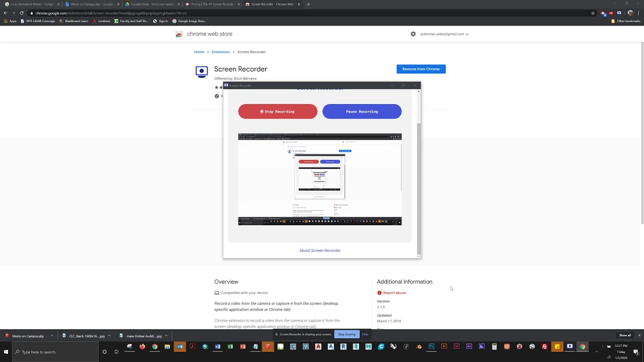Expand options for CLT_Stack download
The image size is (644, 362).
(x=109, y=335)
